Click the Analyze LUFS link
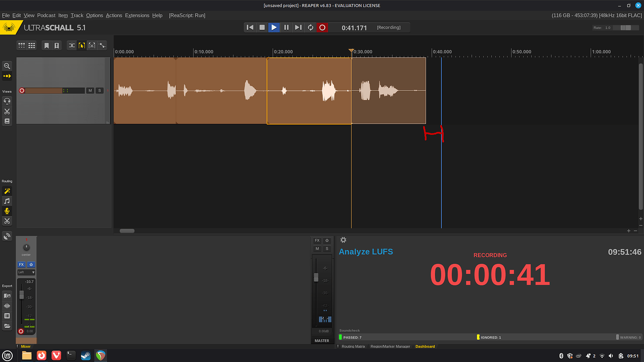The image size is (644, 362). click(x=366, y=252)
